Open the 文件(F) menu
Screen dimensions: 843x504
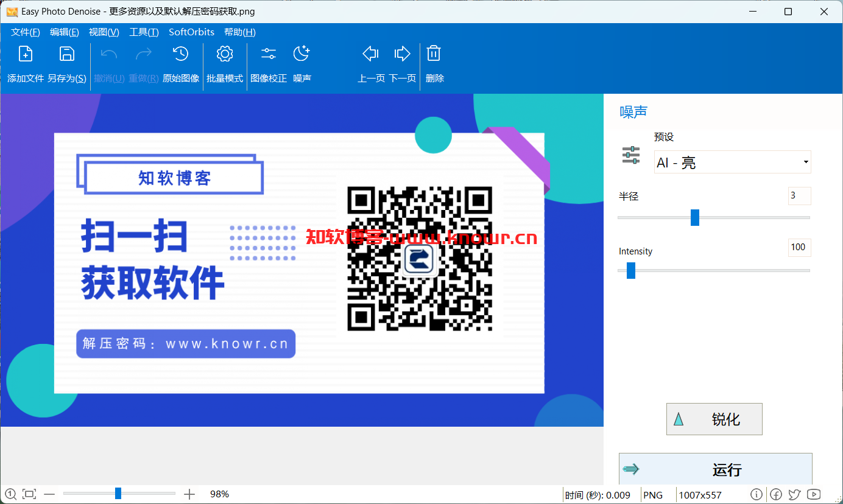tap(26, 32)
